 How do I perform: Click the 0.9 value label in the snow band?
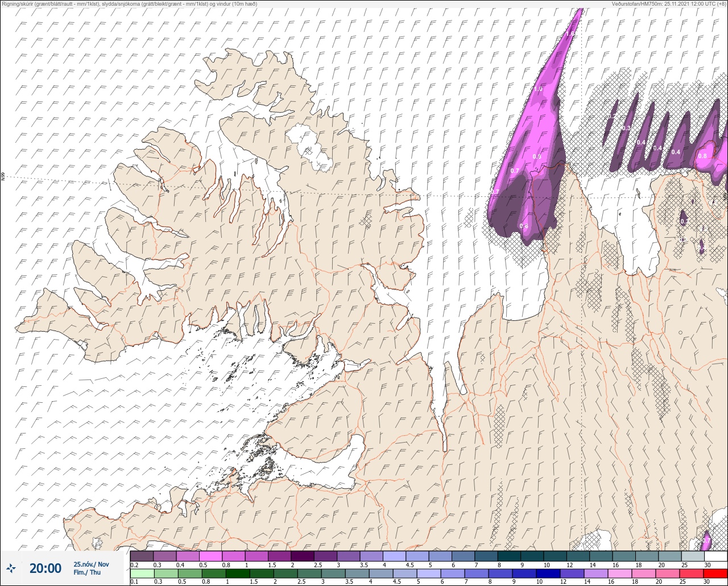[x=536, y=156]
